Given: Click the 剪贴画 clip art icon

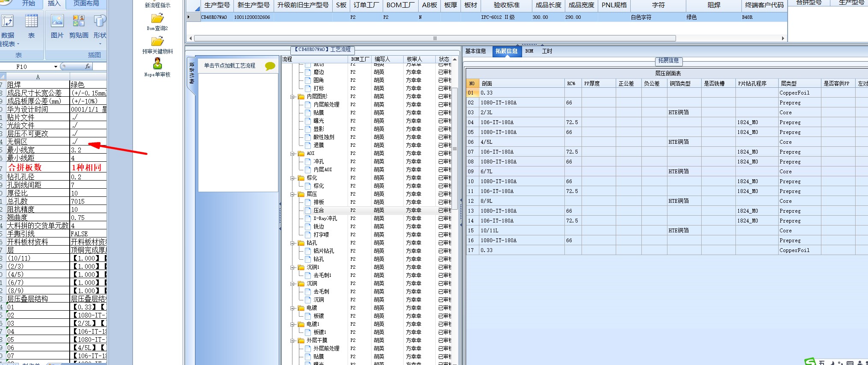Looking at the screenshot, I should tap(79, 21).
